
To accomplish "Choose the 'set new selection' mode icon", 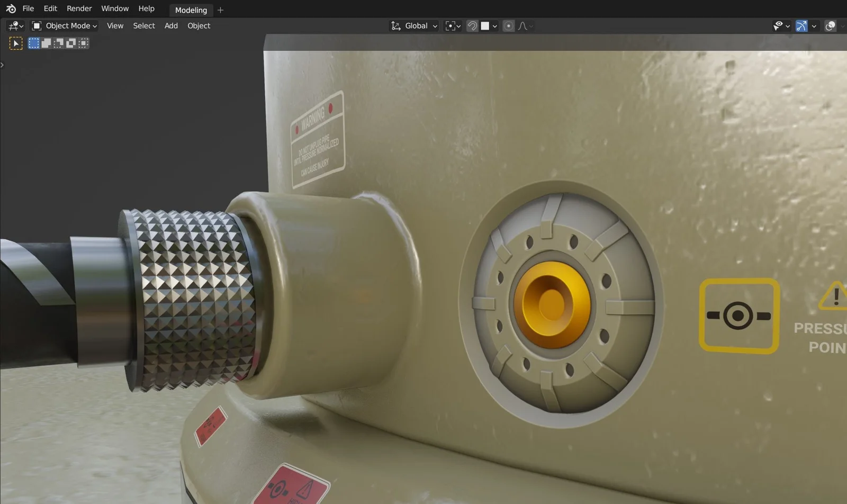I will (x=34, y=43).
